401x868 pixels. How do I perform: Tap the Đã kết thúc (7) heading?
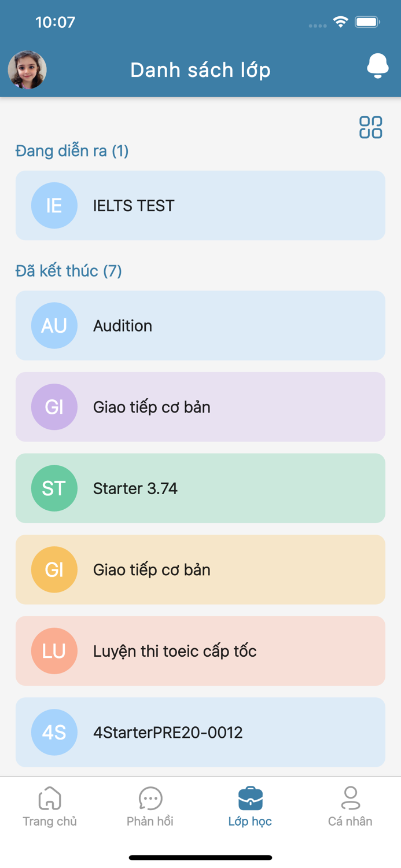68,271
